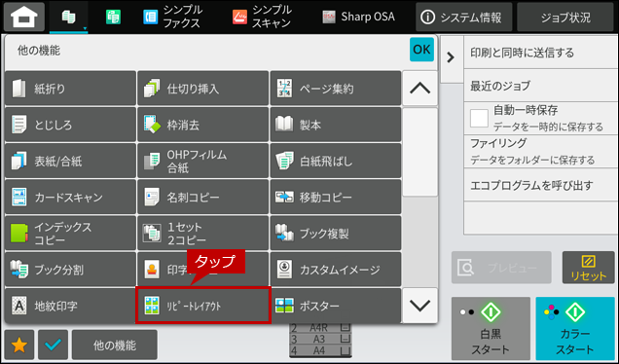
Task: Select 枠消去 erase function
Action: pos(202,125)
